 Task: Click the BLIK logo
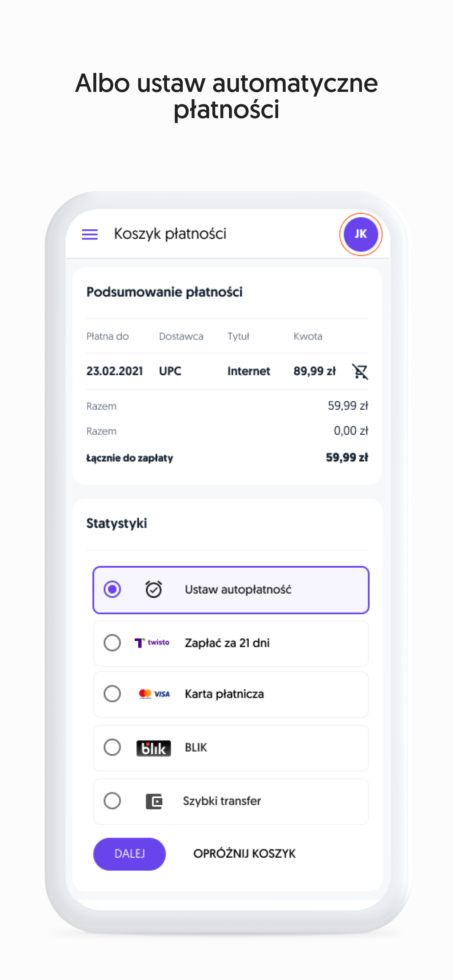[154, 748]
